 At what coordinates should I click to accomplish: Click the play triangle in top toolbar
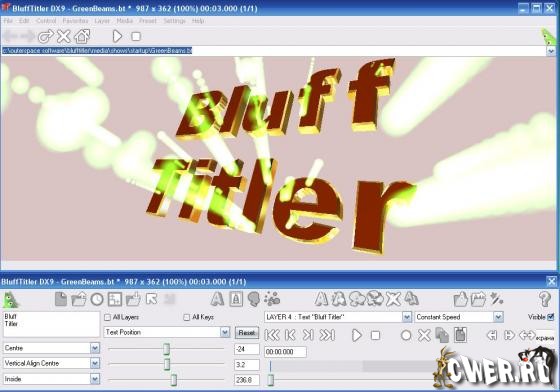tap(117, 36)
